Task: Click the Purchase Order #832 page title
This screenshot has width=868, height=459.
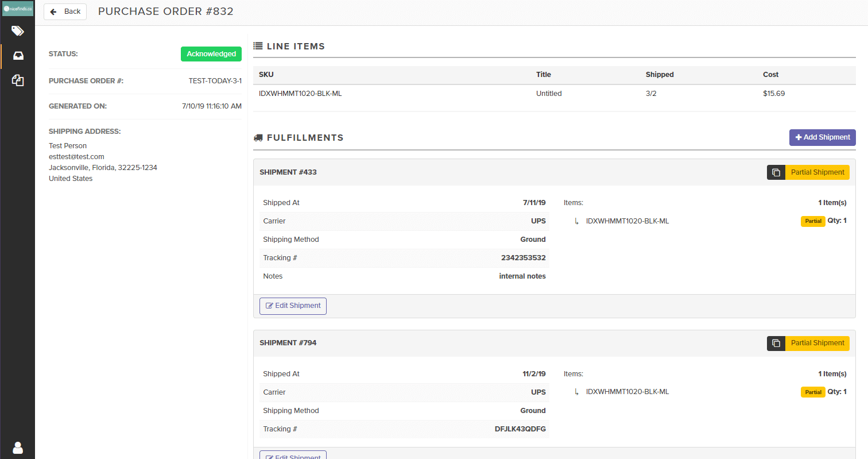Action: click(166, 11)
